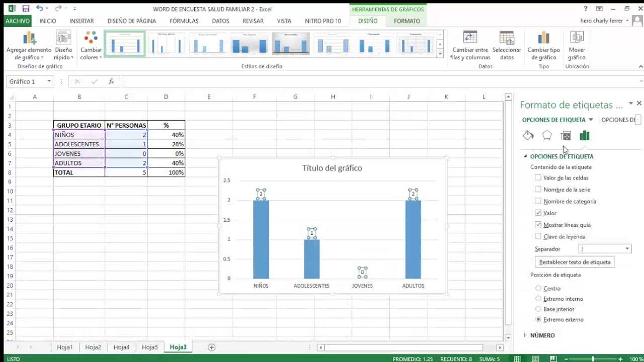Open Diseño rápido layouts

coord(63,46)
